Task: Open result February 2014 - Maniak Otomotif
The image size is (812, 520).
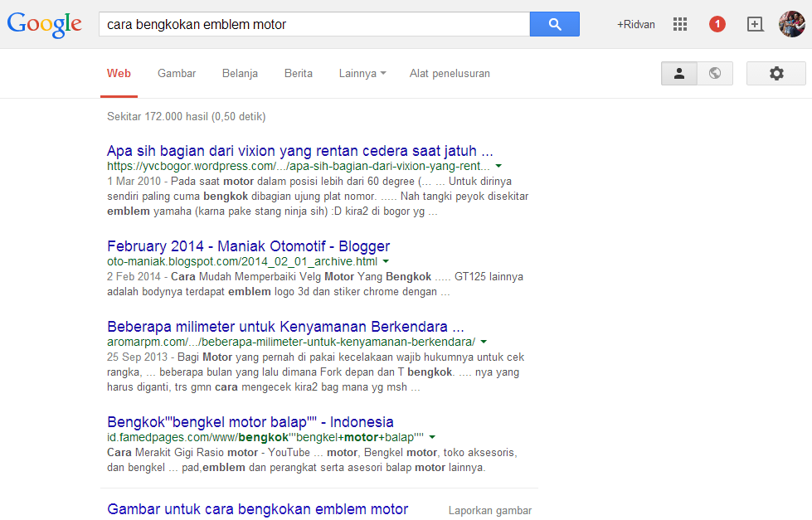Action: [x=249, y=246]
